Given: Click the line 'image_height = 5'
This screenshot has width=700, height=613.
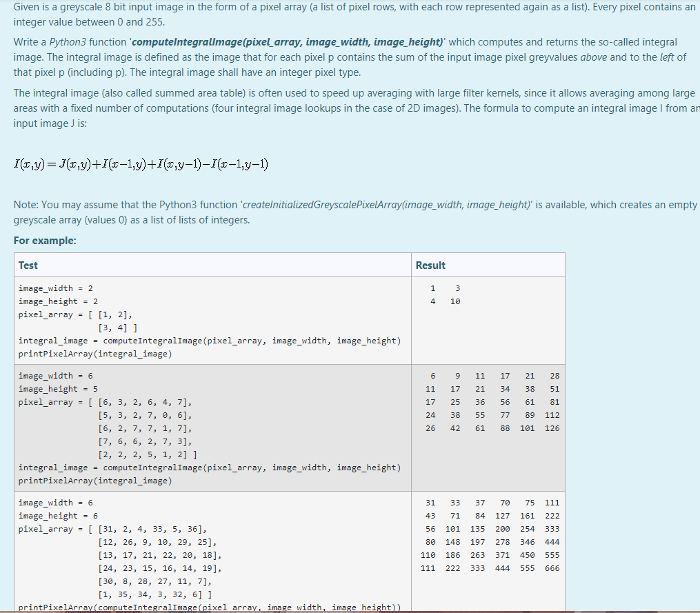Looking at the screenshot, I should click(58, 389).
